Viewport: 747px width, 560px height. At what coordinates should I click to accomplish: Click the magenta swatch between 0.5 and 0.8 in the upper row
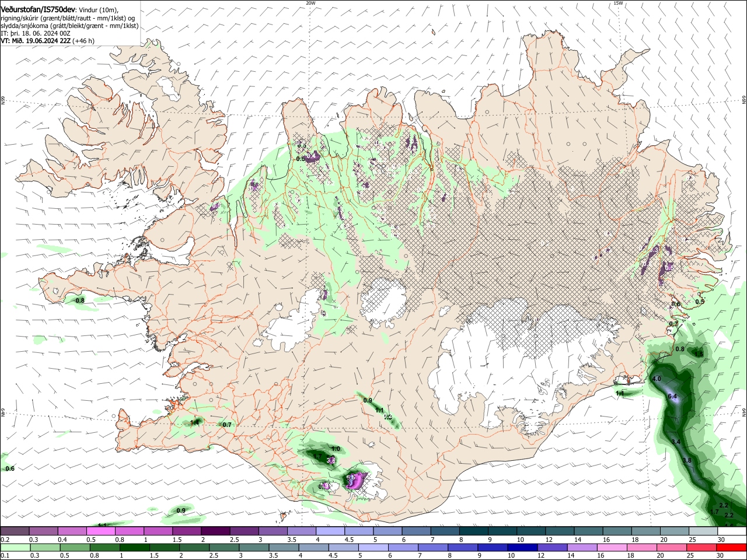coord(101,531)
